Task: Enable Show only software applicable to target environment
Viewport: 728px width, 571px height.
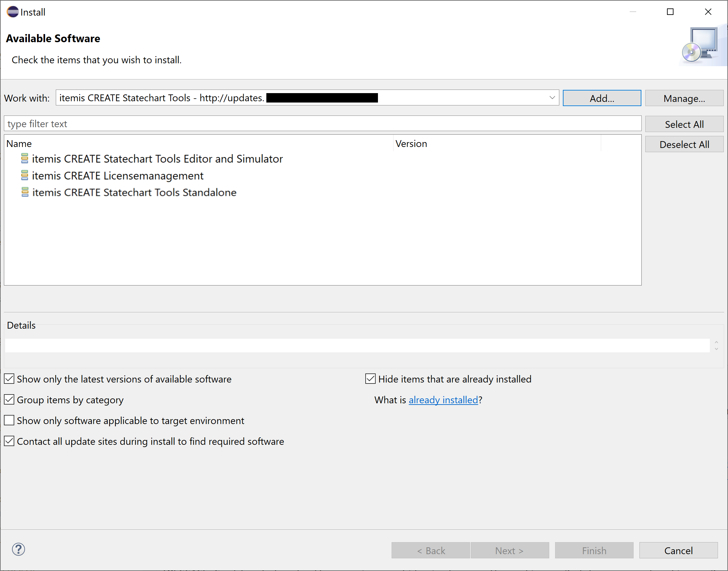Action: point(9,420)
